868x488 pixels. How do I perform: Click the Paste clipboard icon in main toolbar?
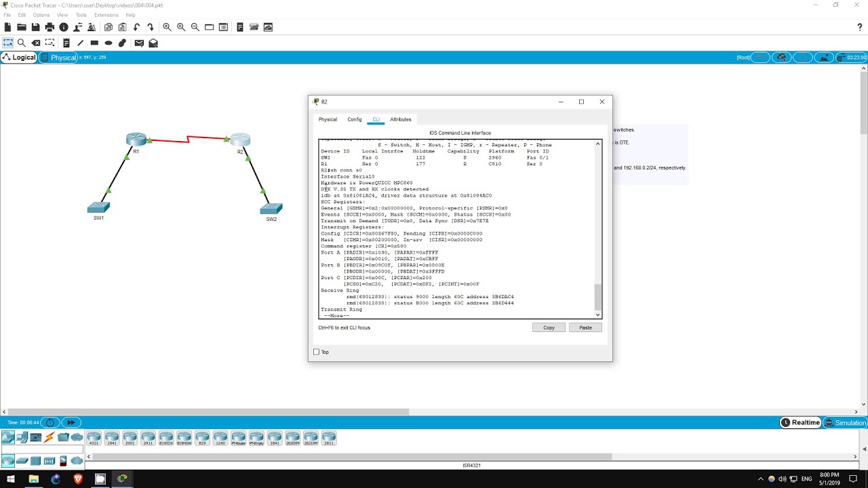click(123, 27)
